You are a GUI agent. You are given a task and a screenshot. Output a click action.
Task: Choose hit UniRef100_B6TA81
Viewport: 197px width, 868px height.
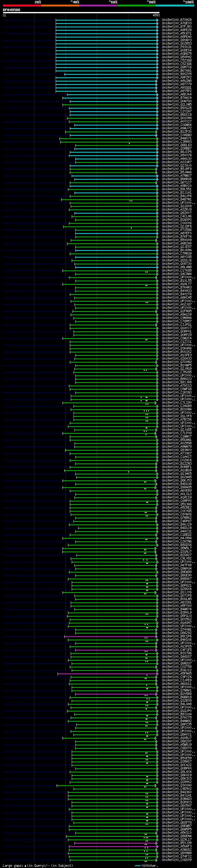click(177, 71)
